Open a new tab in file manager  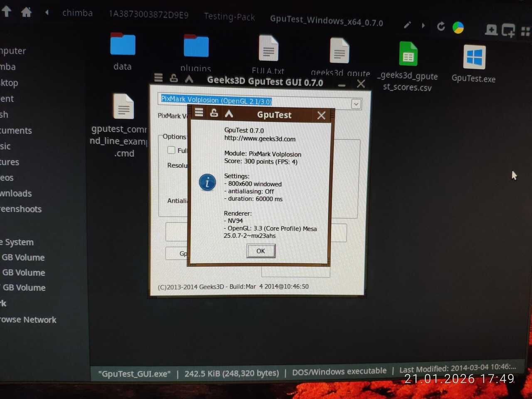pyautogui.click(x=491, y=30)
